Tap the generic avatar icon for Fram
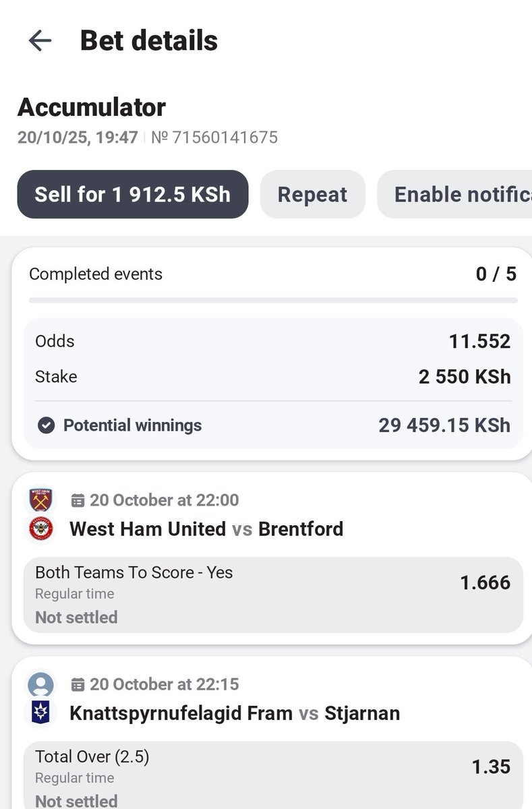The width and height of the screenshot is (532, 809). tap(41, 684)
